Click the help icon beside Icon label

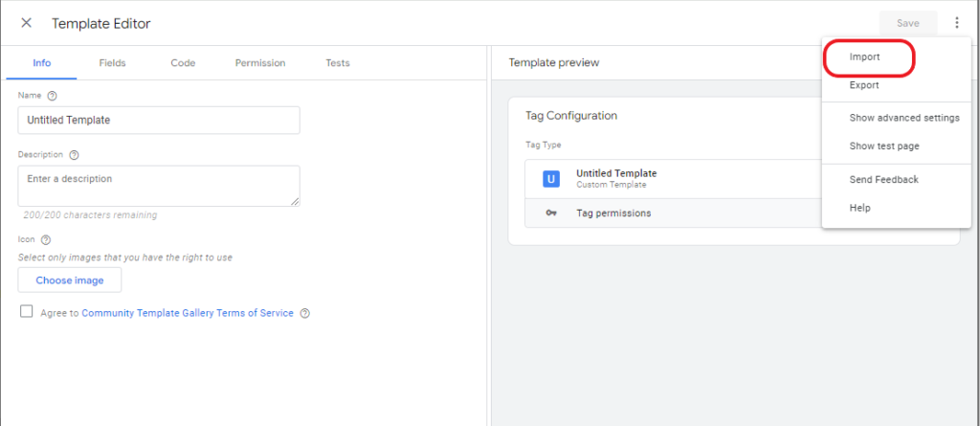[x=45, y=240]
